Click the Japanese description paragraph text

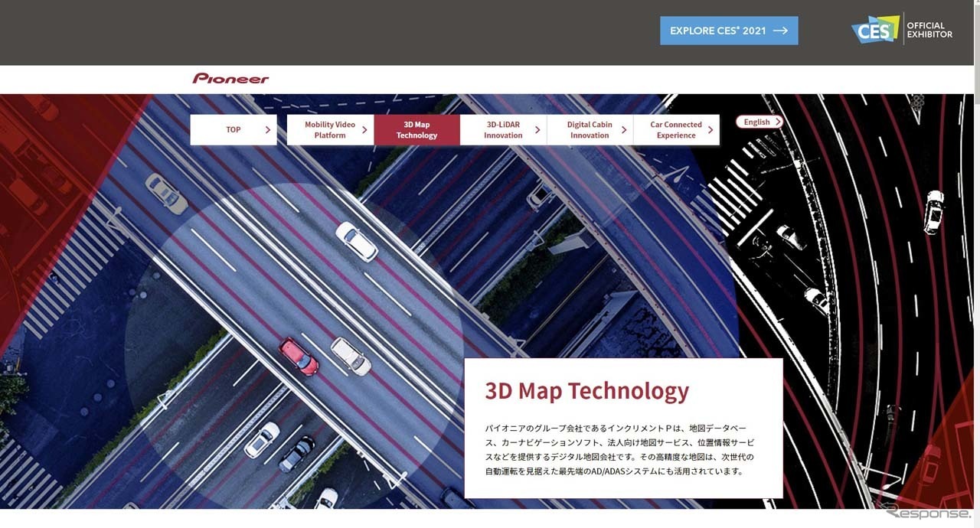coord(619,449)
